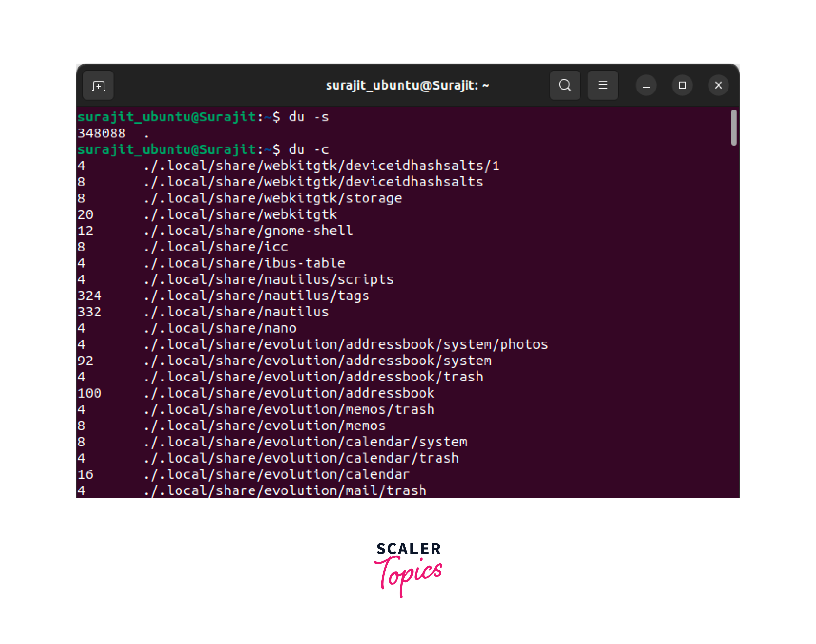Click the ibus-table directory line

[x=244, y=263]
